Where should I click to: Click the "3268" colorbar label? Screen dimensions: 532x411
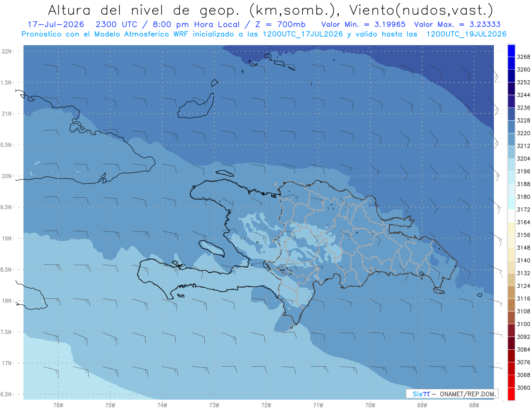pyautogui.click(x=524, y=57)
